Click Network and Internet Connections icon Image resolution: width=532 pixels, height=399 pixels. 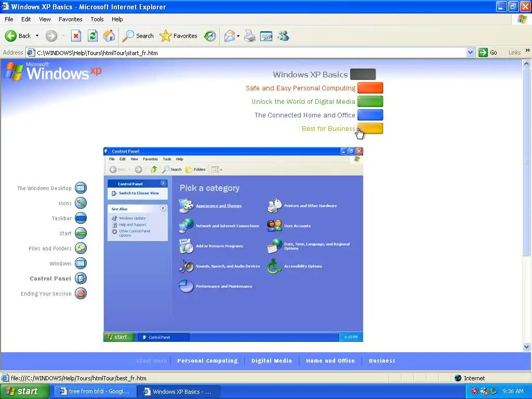tap(187, 226)
